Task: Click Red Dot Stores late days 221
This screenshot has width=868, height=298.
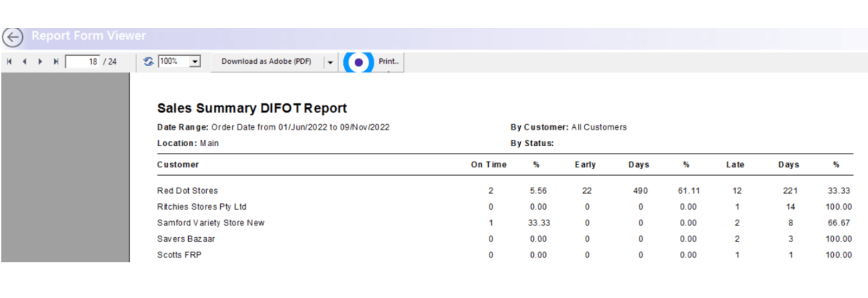Action: coord(790,191)
